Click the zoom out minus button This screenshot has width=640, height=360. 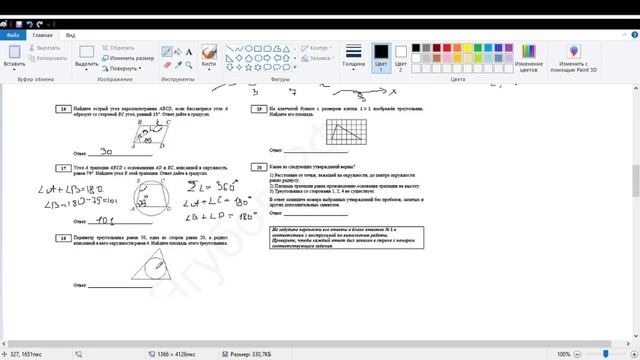point(577,354)
